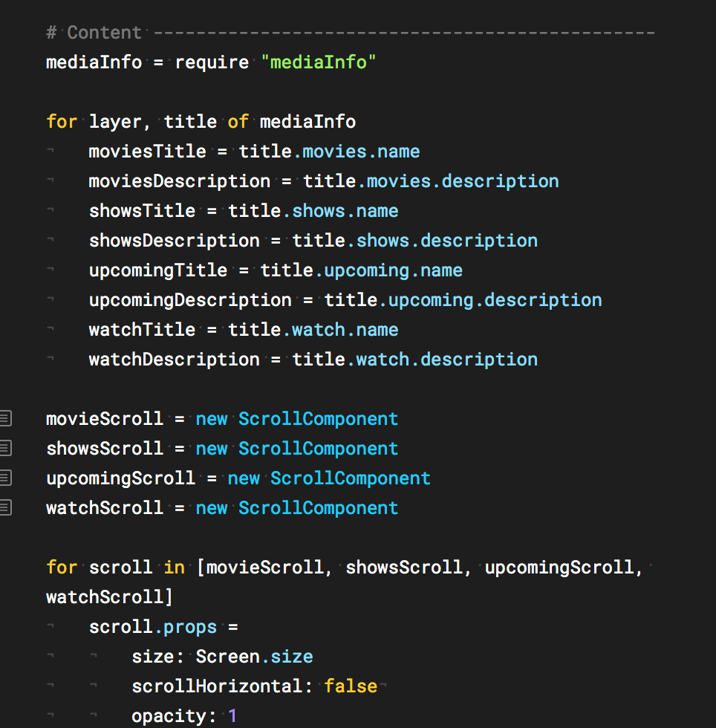Click the 'in' keyword of scroll loop

pos(174,568)
